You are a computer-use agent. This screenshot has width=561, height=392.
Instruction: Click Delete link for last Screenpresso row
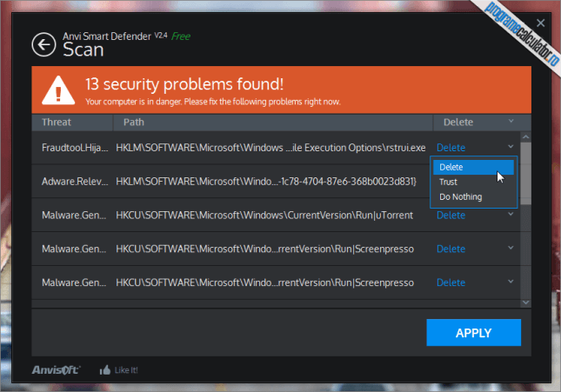(451, 282)
